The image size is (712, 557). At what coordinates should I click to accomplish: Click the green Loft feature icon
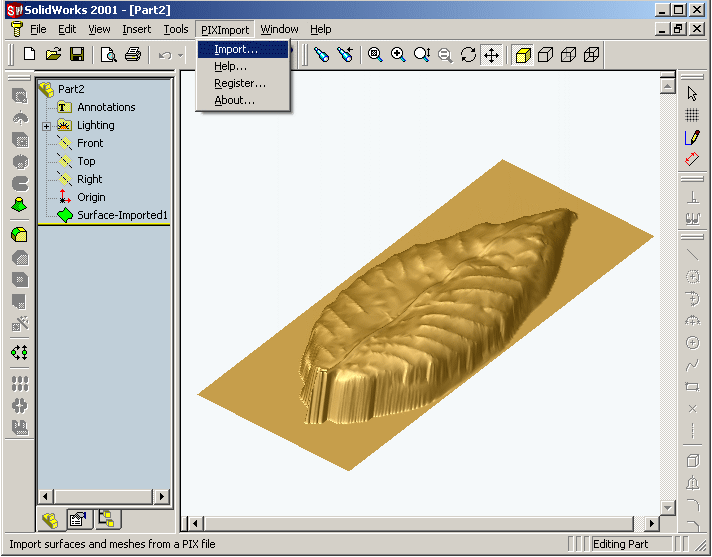click(x=20, y=205)
